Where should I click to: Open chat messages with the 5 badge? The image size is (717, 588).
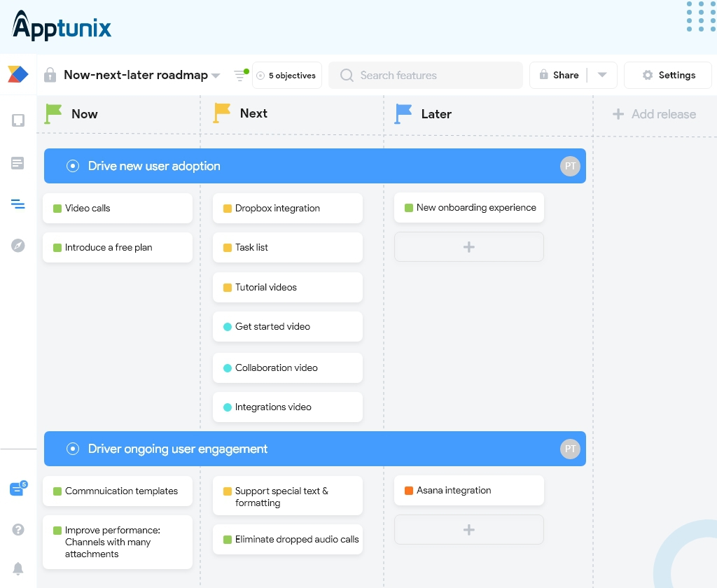[x=17, y=490]
